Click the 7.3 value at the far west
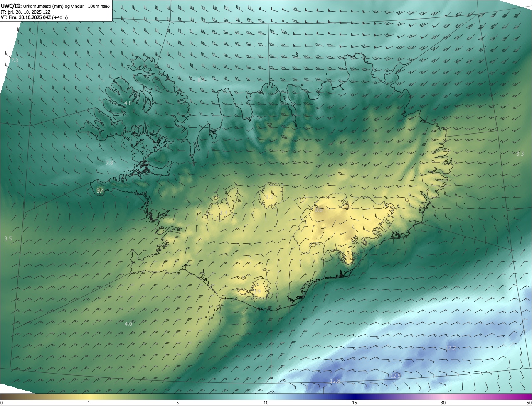The width and height of the screenshot is (532, 406). pos(15,61)
